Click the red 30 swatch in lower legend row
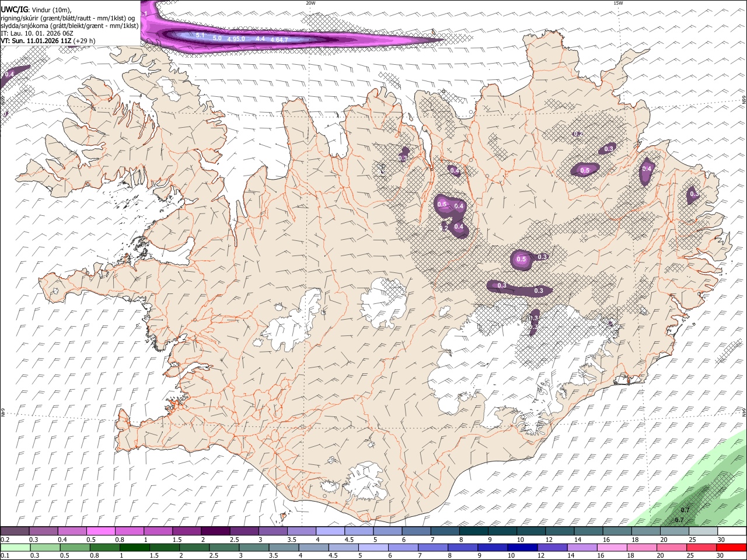The width and height of the screenshot is (747, 560). pos(732,548)
